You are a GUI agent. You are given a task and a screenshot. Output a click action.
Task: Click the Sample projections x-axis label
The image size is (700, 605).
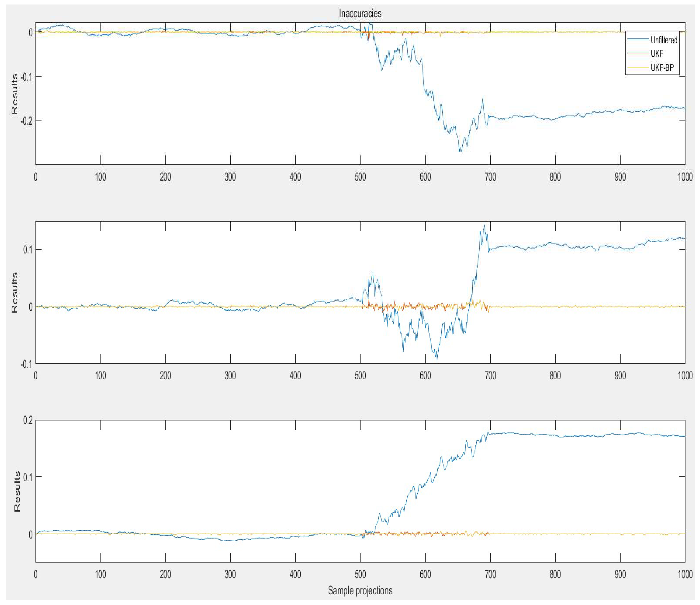click(360, 590)
